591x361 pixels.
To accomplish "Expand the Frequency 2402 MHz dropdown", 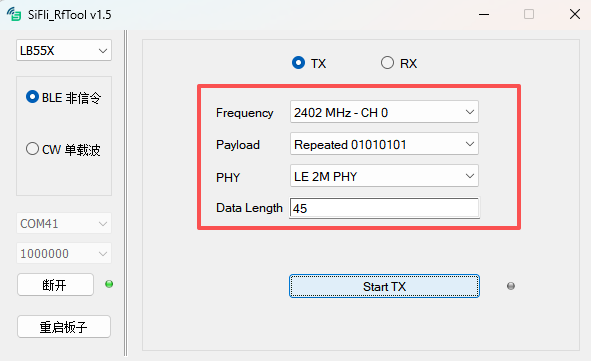I will [384, 112].
